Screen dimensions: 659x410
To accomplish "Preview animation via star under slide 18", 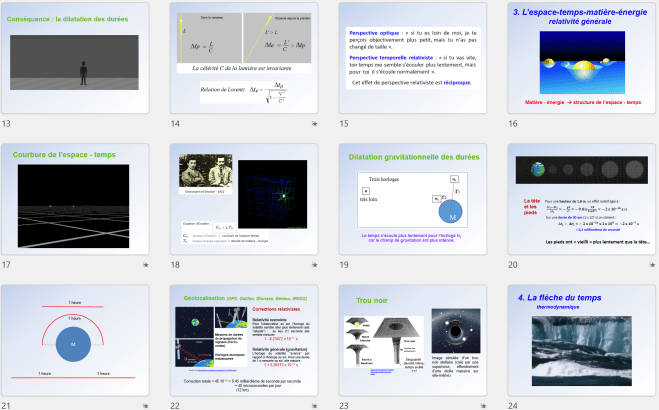I will [315, 265].
